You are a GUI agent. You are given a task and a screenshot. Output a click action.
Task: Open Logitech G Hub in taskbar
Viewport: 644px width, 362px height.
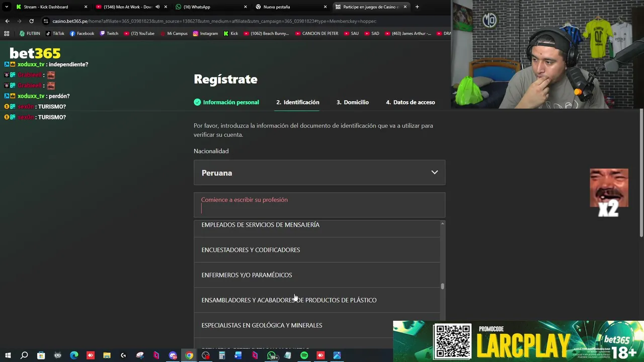coord(123,355)
